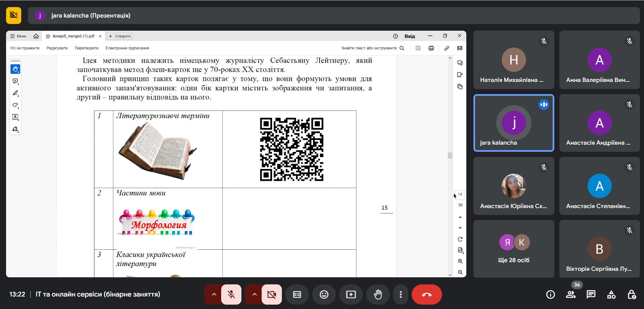Click the PDF scrollbar down arrow
644x309 pixels.
click(450, 275)
